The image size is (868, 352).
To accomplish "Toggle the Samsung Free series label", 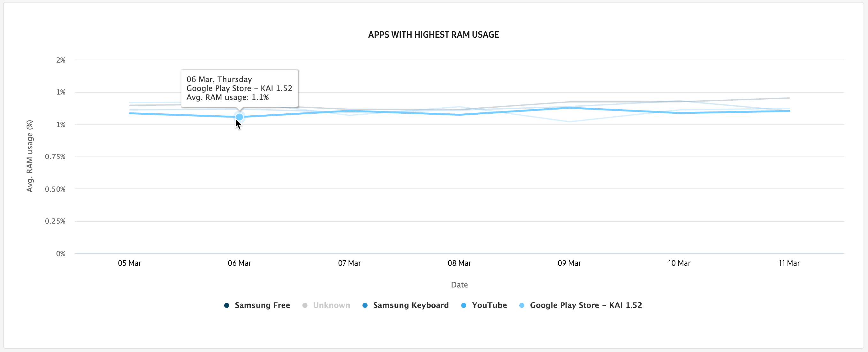I will 262,305.
